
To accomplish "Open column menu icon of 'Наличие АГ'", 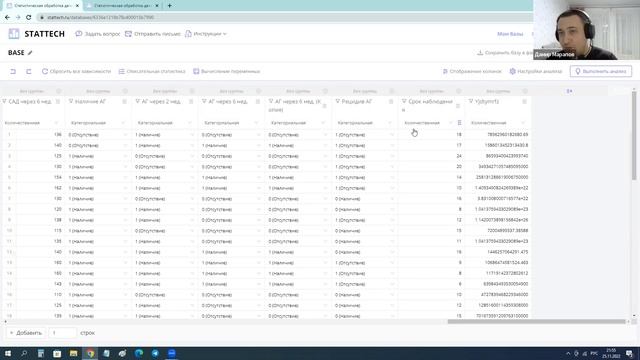I will 124,102.
